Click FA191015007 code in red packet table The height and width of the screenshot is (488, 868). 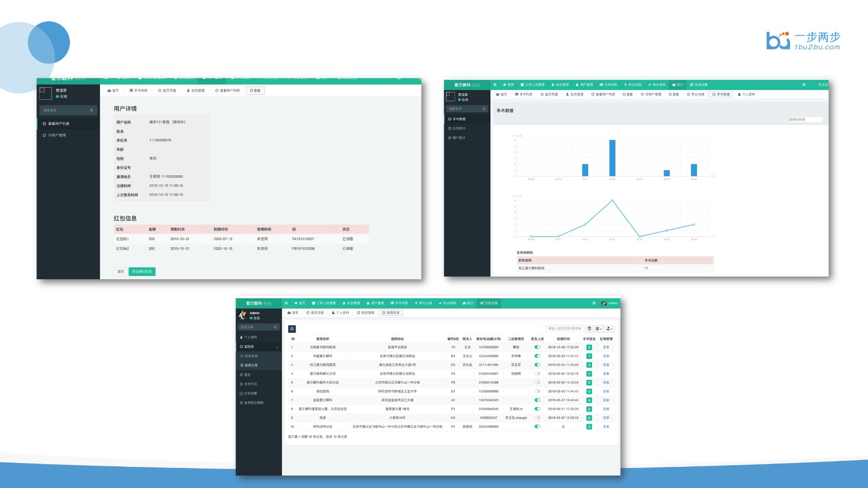[303, 239]
